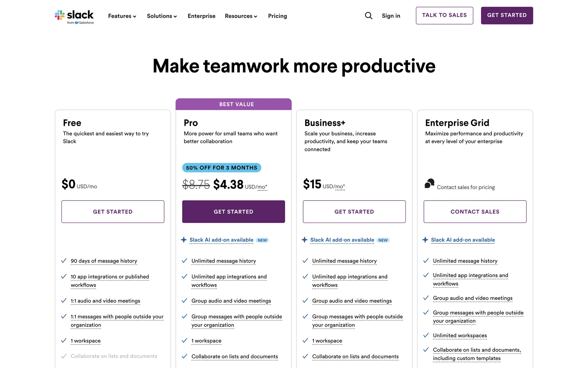The image size is (588, 368).
Task: Click Group audio and video meetings in Business+
Action: point(352,301)
